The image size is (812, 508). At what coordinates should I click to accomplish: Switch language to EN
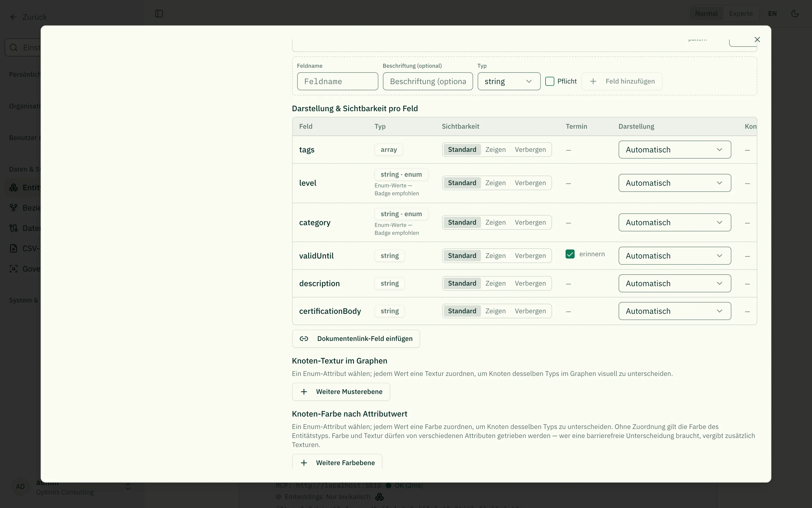(772, 14)
